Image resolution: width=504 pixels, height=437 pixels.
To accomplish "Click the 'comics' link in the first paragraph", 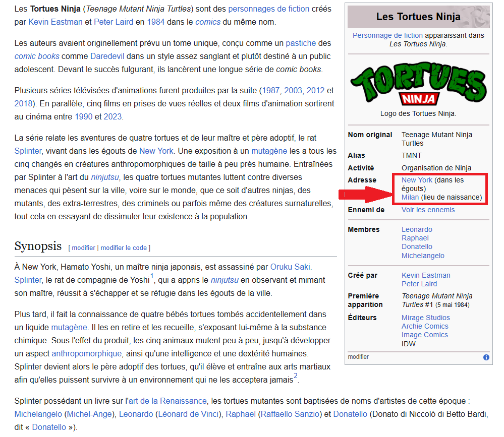I will [208, 22].
